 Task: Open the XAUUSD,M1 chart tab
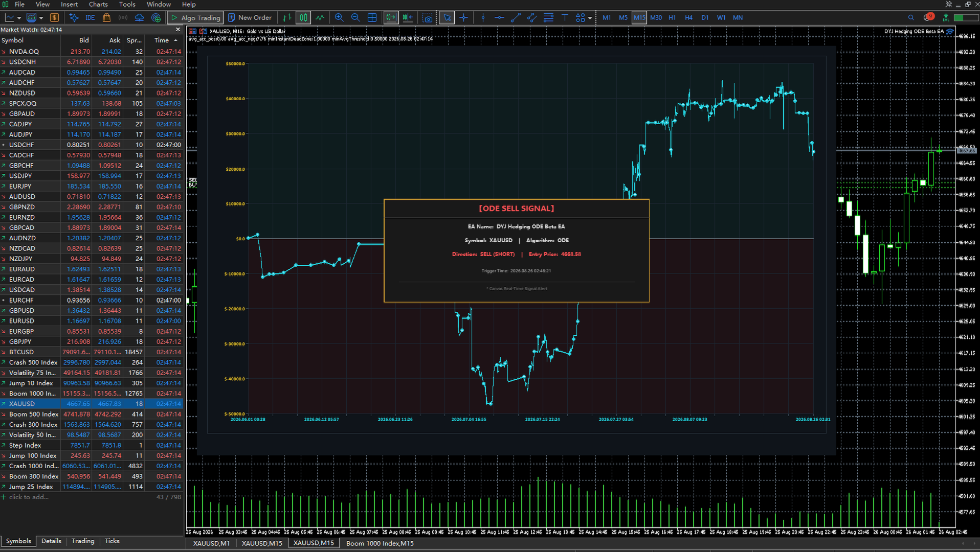tap(211, 543)
